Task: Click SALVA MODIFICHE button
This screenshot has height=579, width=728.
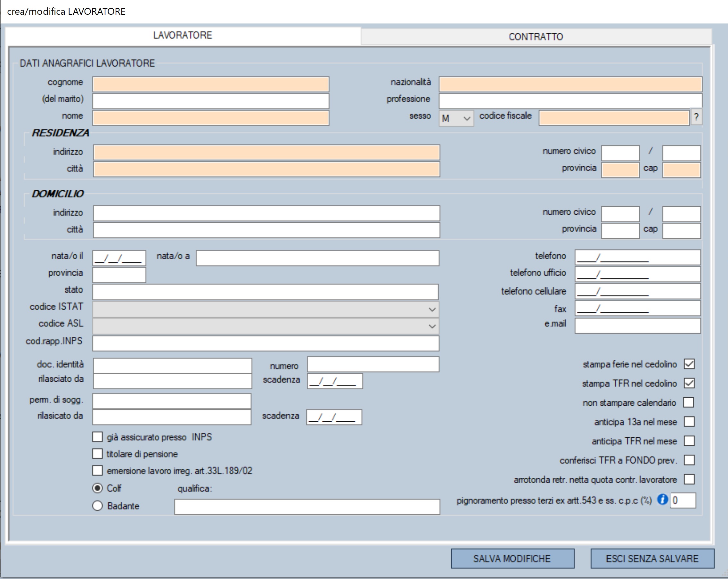Action: 512,558
